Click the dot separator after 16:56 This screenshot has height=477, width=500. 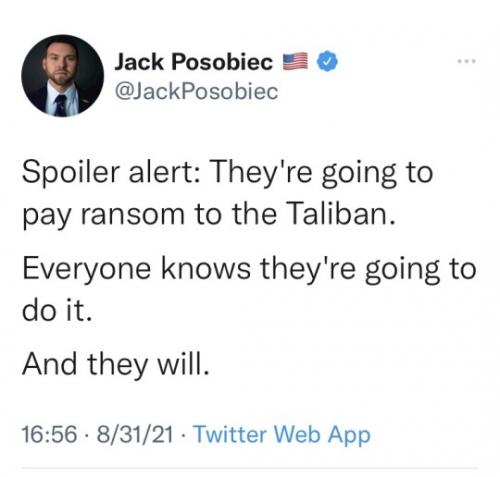point(87,435)
